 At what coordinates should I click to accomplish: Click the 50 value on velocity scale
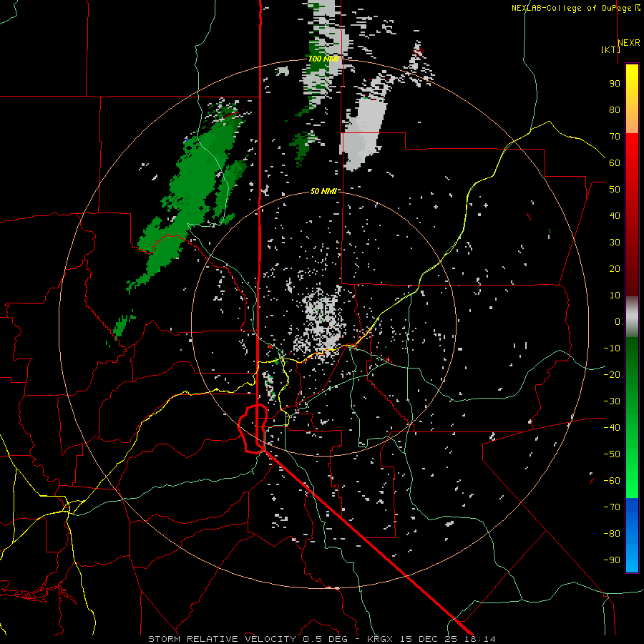coord(615,190)
